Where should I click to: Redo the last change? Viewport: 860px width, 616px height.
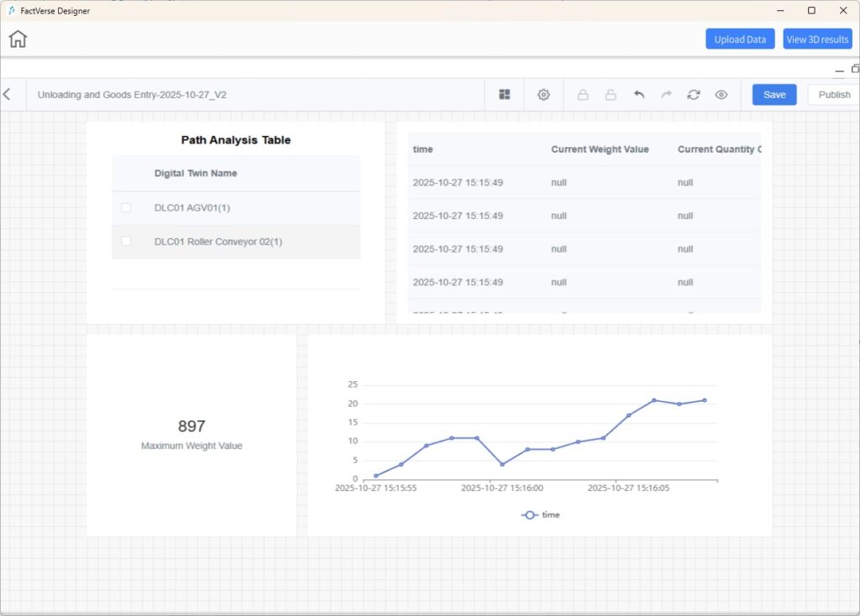[665, 95]
